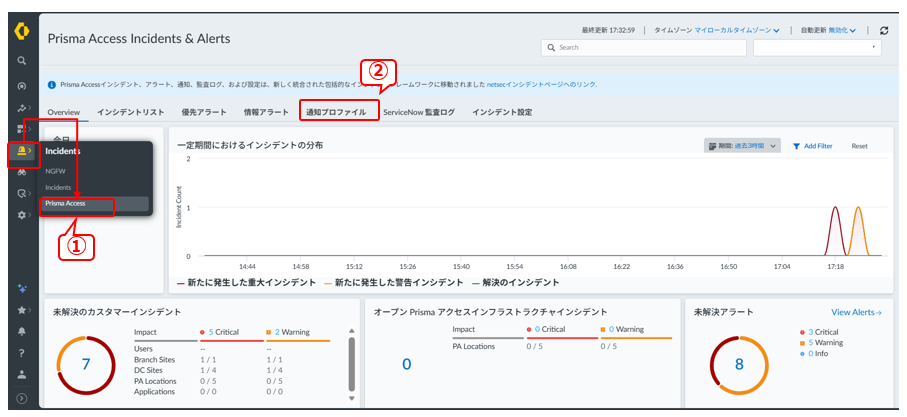Click the infrastructure incident count 0
This screenshot has width=907, height=417.
click(x=406, y=364)
